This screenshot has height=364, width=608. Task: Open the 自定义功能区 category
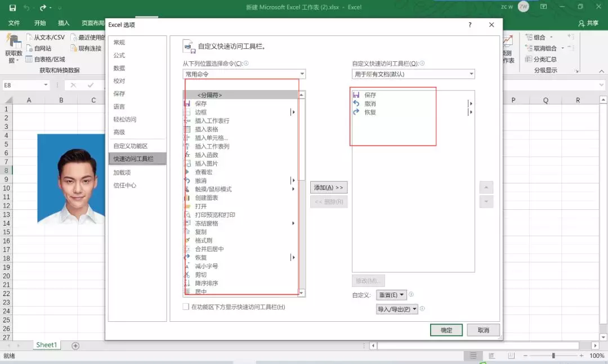point(137,146)
